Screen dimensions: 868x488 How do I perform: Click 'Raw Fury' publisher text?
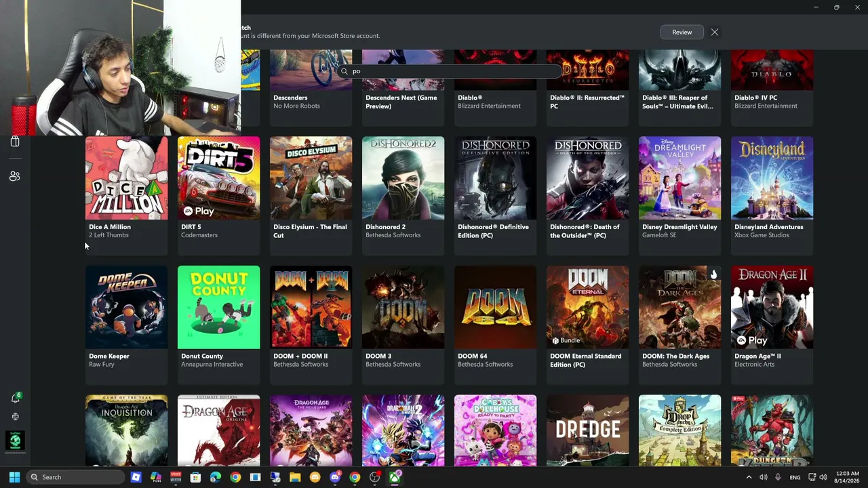pyautogui.click(x=101, y=365)
